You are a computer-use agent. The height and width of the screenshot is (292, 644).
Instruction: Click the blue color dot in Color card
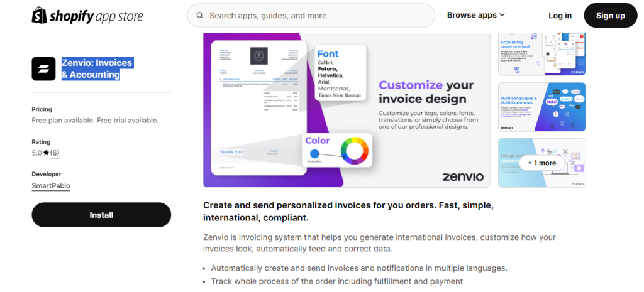(314, 154)
